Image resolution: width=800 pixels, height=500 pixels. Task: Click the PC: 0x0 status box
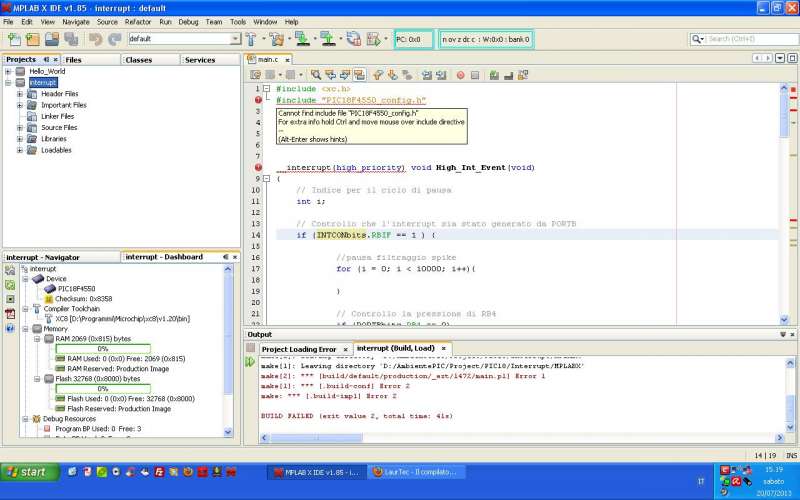(x=414, y=39)
